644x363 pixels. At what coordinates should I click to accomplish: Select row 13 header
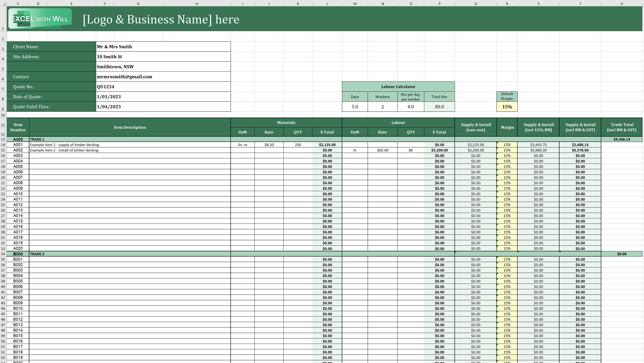click(x=3, y=139)
